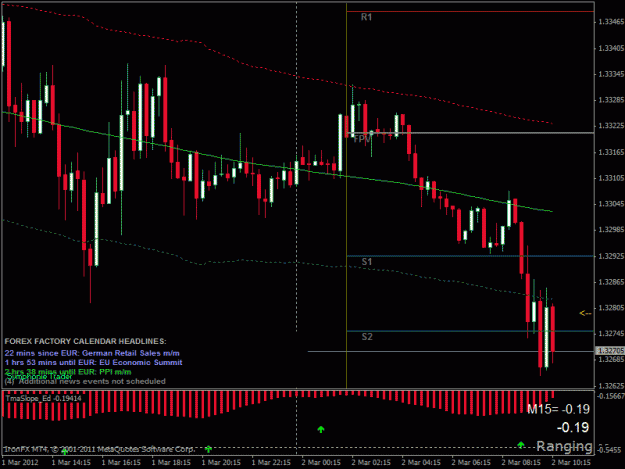Image resolution: width=625 pixels, height=469 pixels.
Task: Click the 1 Mar 20:15 time axis label
Action: coord(221,463)
